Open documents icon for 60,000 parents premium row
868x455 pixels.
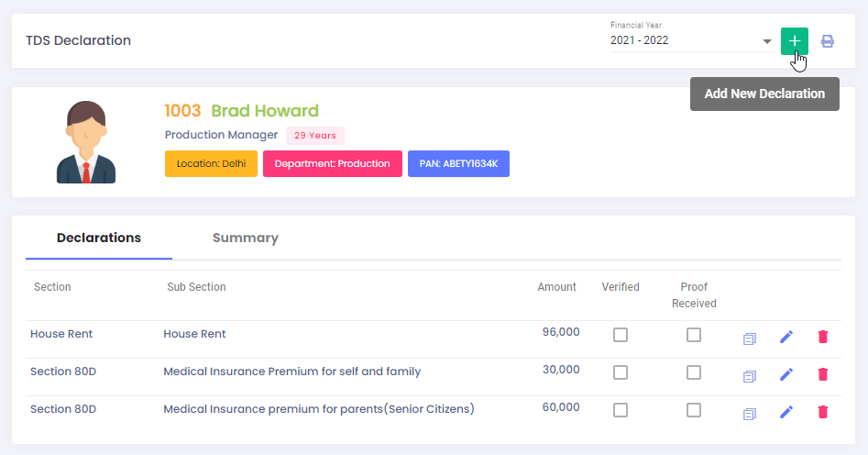(x=750, y=414)
